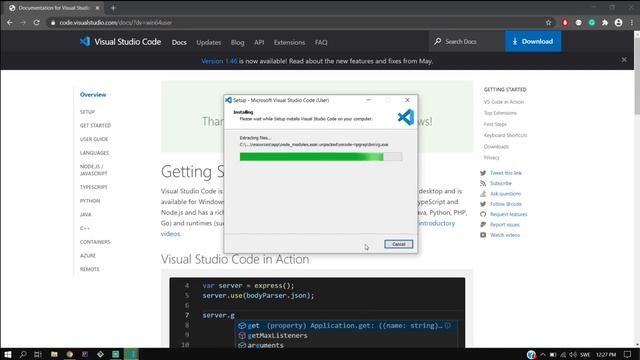Click the browser back arrow

[x=9, y=22]
